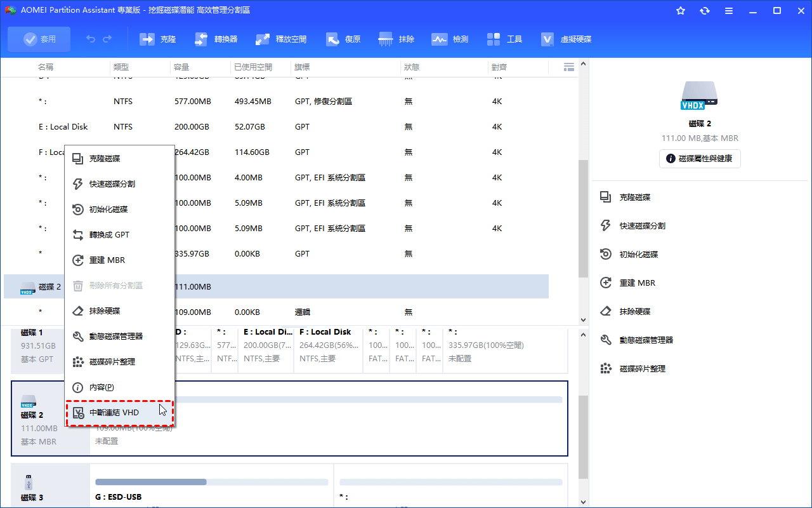This screenshot has height=508, width=812.
Task: Select the 磁碟 2 row in partition list
Action: point(276,286)
